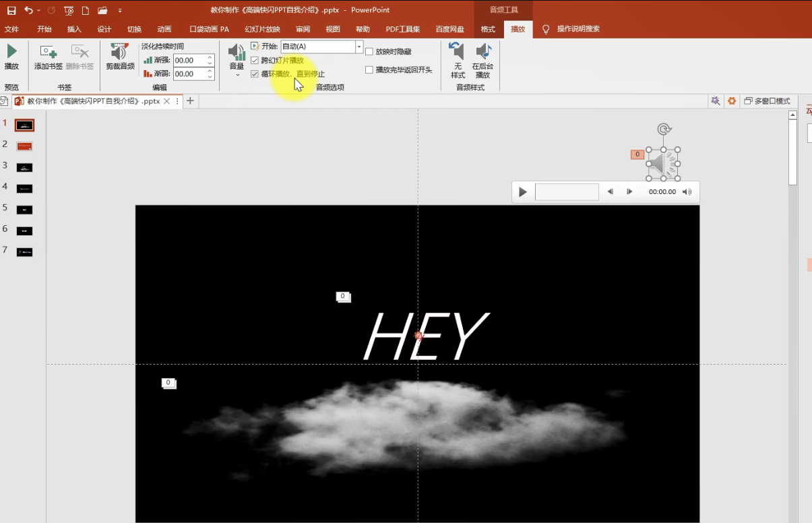The image size is (812, 523).
Task: Open the Trim Audio tool
Action: [120, 57]
